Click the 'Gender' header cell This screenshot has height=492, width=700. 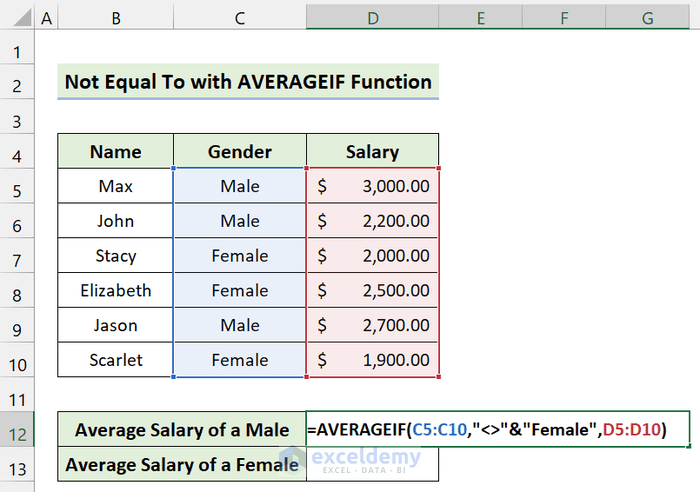tap(240, 151)
